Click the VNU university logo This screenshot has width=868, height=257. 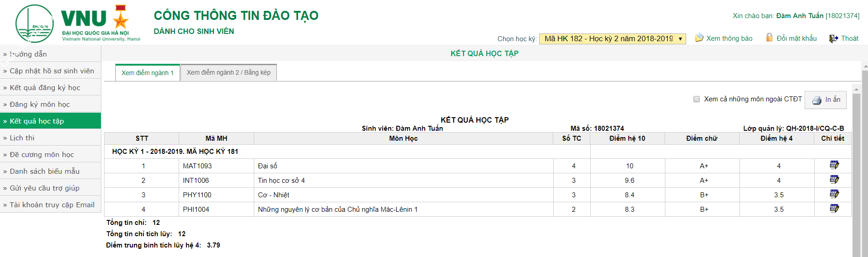coord(78,24)
